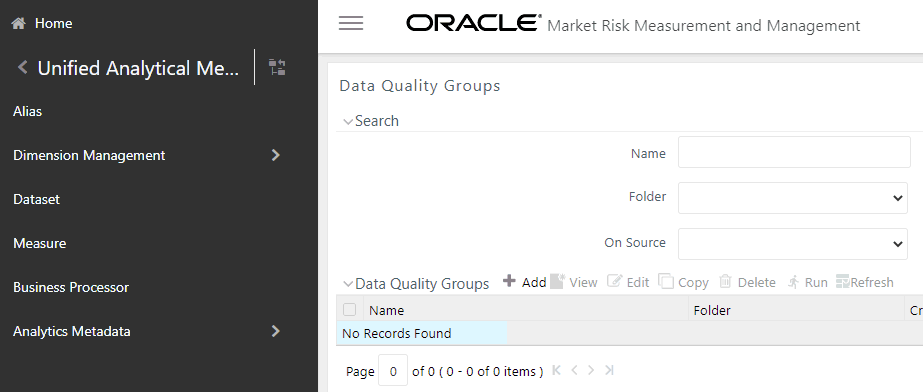The image size is (923, 392).
Task: Open Business Processor menu item
Action: 71,287
